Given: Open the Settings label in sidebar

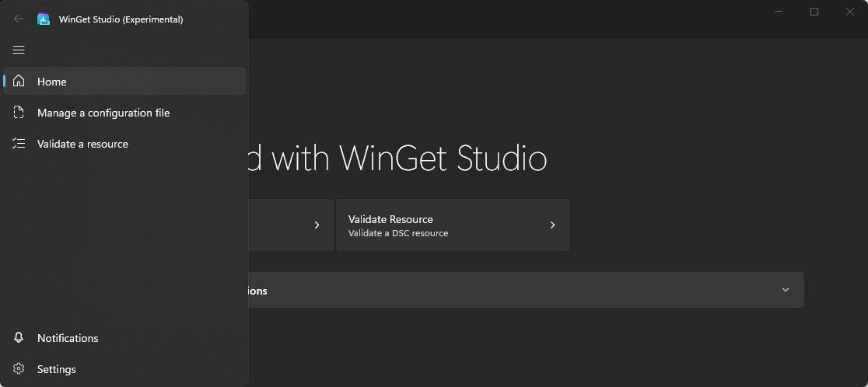Looking at the screenshot, I should (57, 369).
